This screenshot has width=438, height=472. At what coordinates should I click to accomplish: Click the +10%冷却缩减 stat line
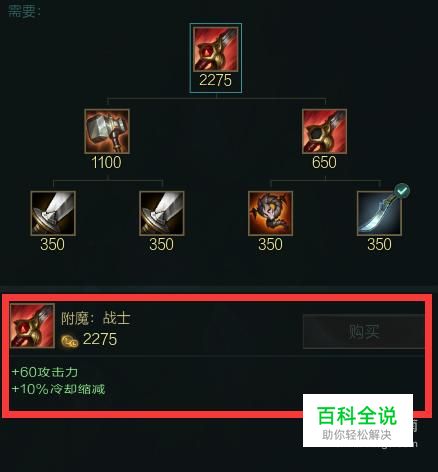(58, 389)
